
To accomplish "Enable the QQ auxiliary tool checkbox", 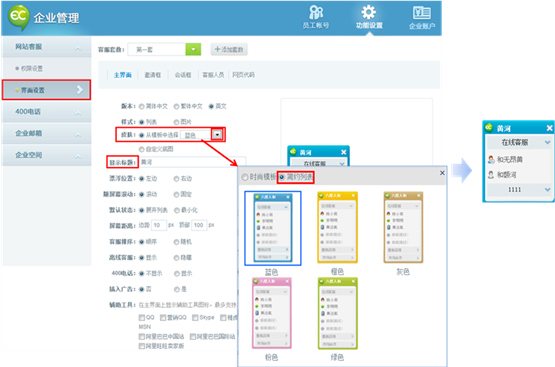I will 142,317.
